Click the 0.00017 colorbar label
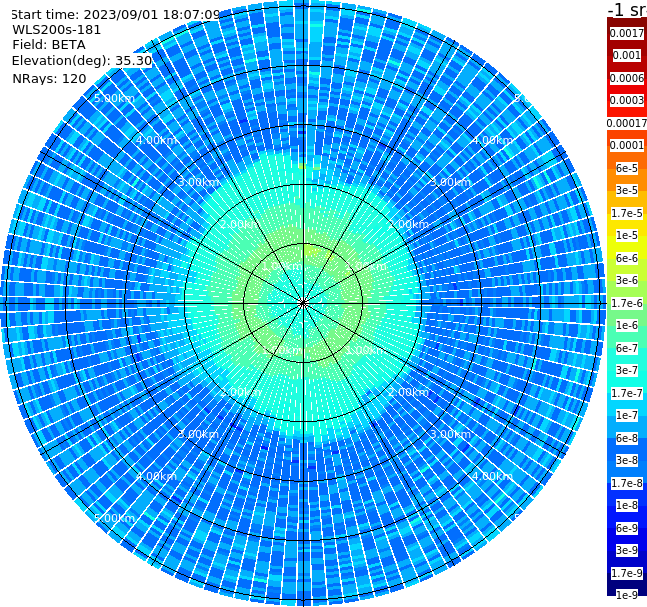Viewport: 647px width, 607px height. click(627, 123)
